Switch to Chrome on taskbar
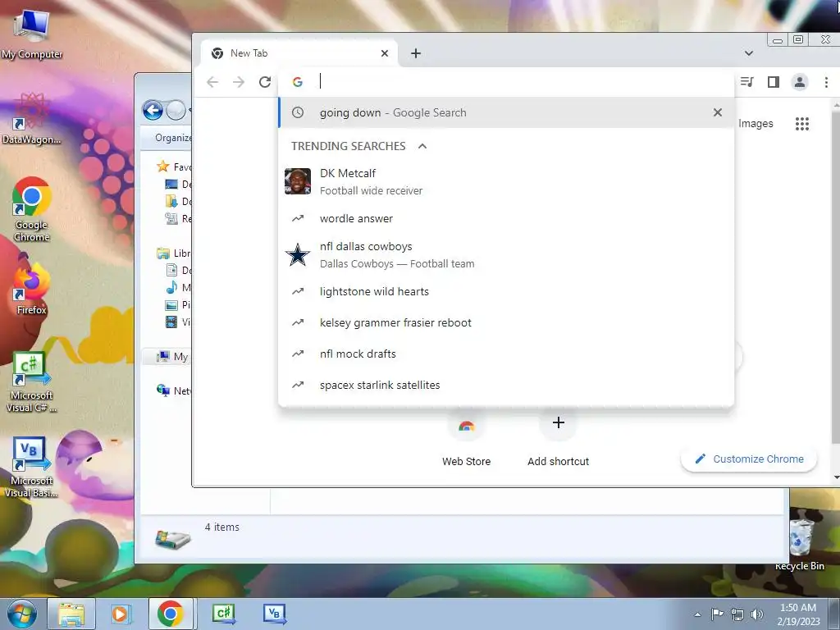This screenshot has width=840, height=630. 171,614
